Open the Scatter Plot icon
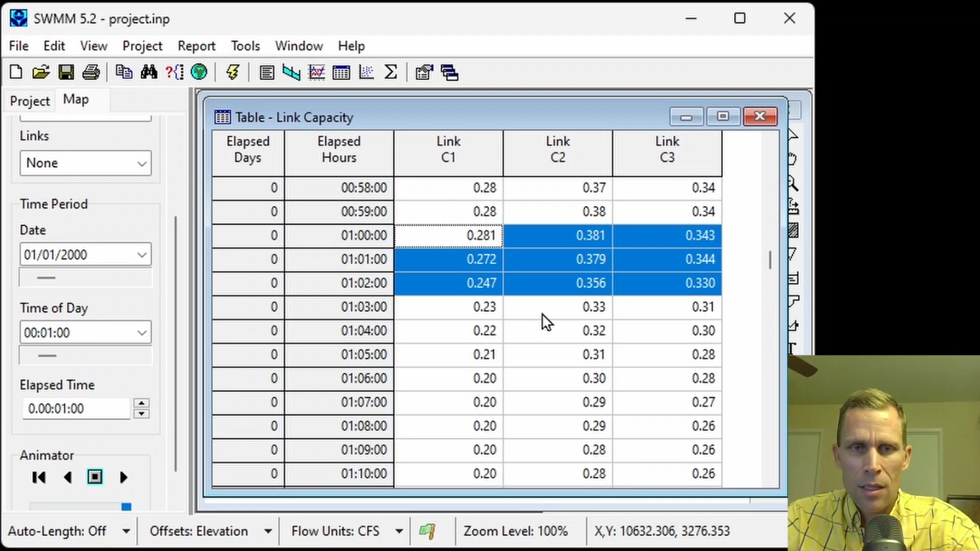Image resolution: width=980 pixels, height=551 pixels. tap(366, 72)
